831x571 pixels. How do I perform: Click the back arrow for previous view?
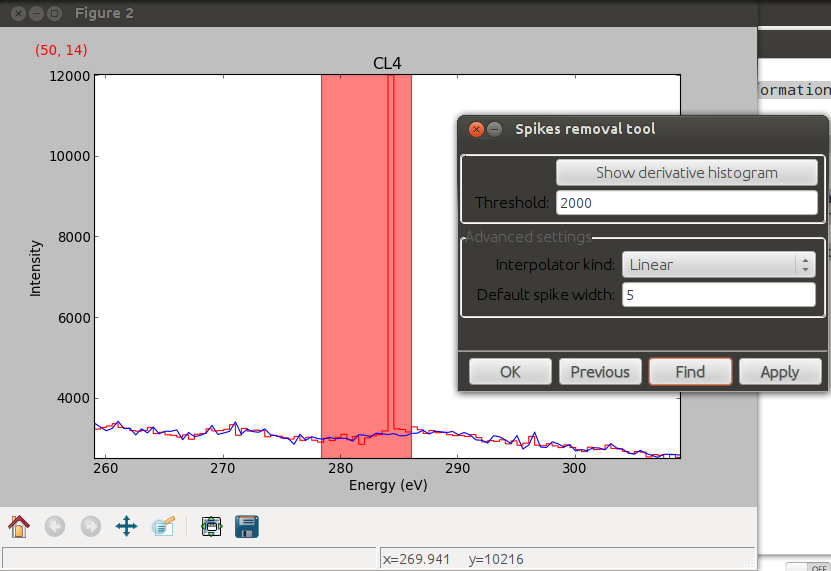tap(55, 526)
